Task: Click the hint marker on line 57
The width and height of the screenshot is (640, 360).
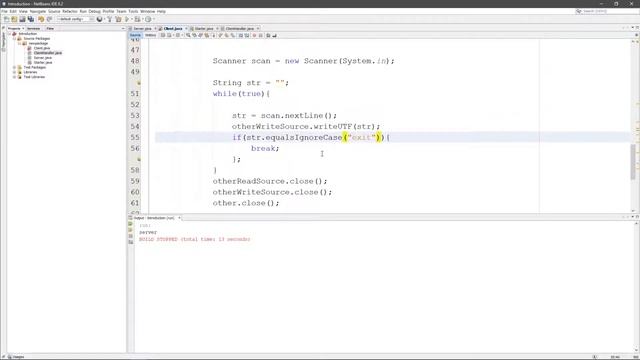Action: click(139, 159)
